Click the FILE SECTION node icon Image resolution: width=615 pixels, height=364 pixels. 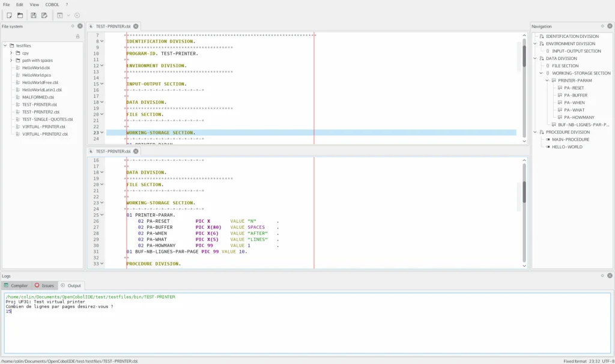548,65
